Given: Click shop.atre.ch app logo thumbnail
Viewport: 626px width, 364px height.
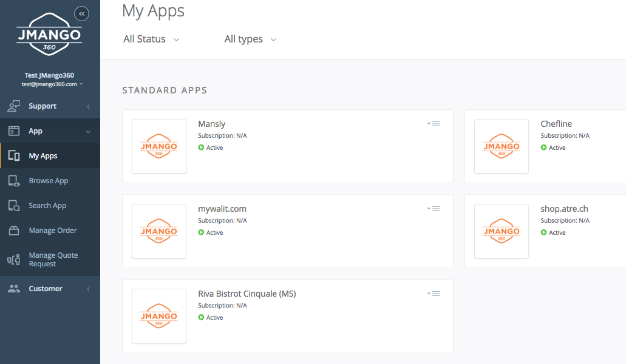Looking at the screenshot, I should coord(502,231).
